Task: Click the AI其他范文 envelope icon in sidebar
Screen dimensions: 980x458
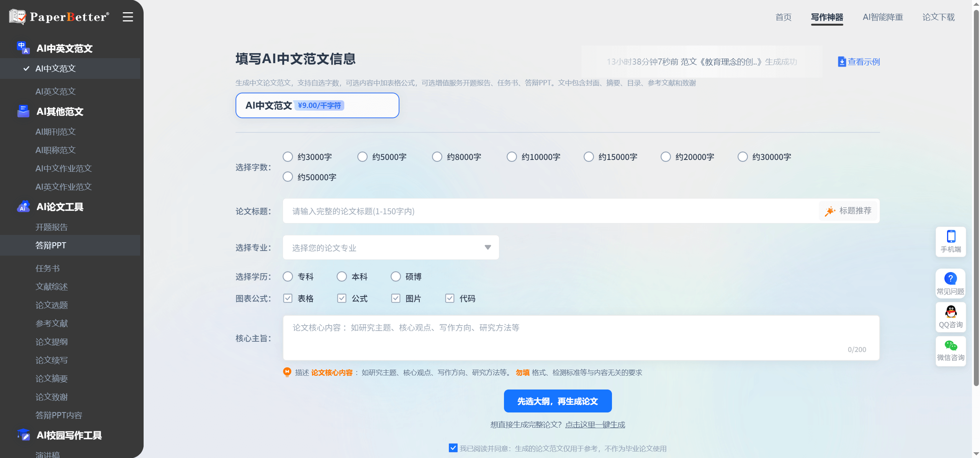Action: tap(23, 111)
